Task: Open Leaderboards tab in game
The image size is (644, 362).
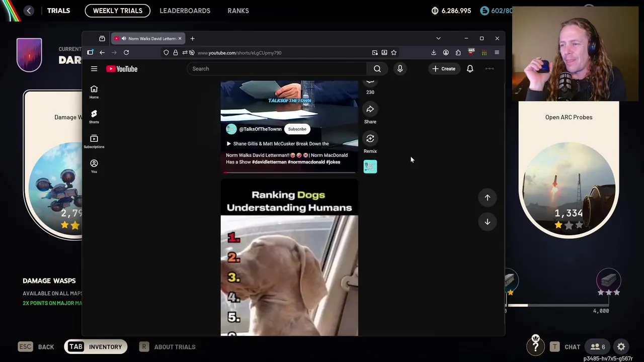Action: coord(185,11)
